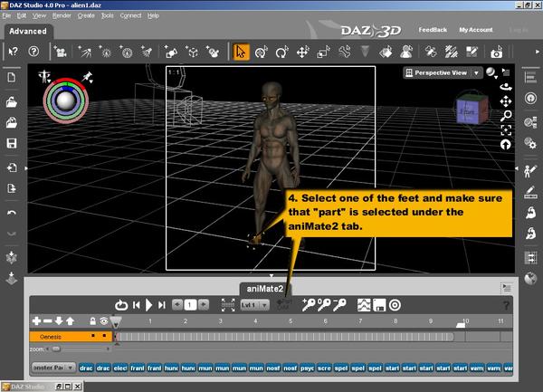Select the 'elec' aniBlock clip
The width and height of the screenshot is (543, 392).
(119, 368)
